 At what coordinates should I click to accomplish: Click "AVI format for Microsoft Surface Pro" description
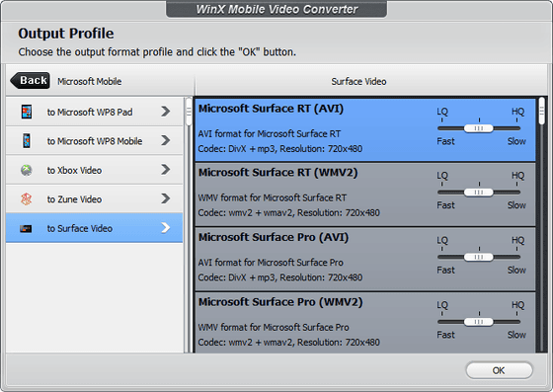[x=271, y=263]
